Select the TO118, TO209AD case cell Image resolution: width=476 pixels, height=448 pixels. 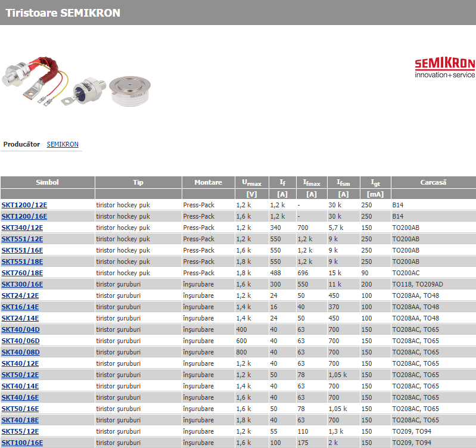click(418, 284)
